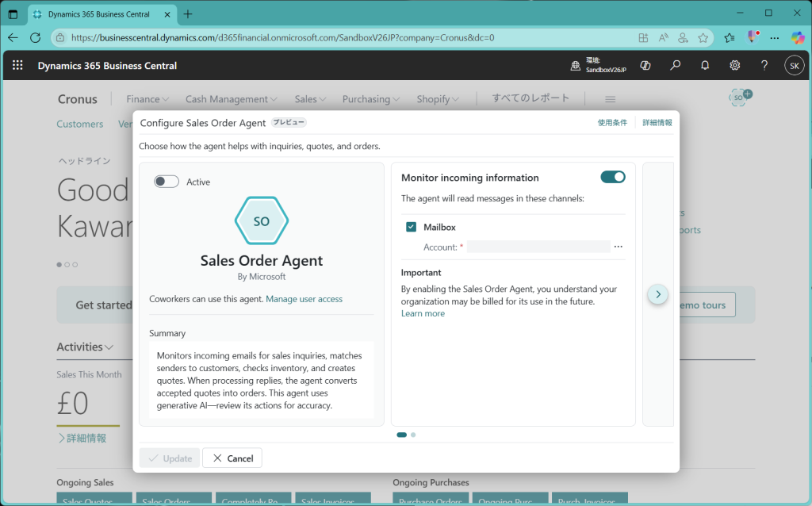Open the search magnifier in Business Central header
Screen dimensions: 812x506
[x=676, y=65]
